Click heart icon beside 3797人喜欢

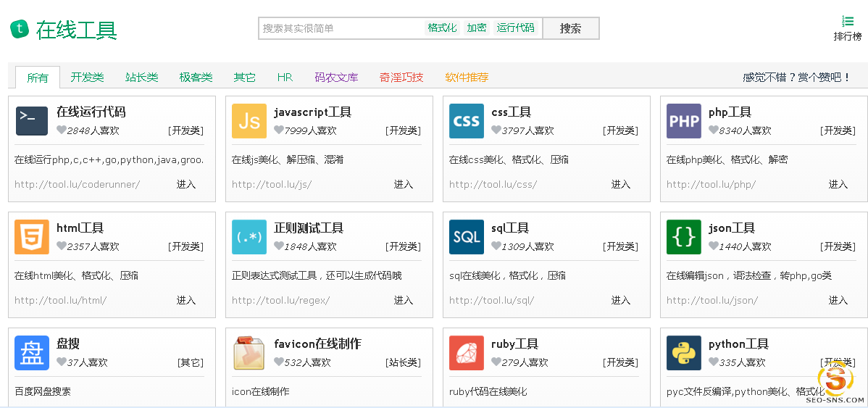pyautogui.click(x=496, y=130)
